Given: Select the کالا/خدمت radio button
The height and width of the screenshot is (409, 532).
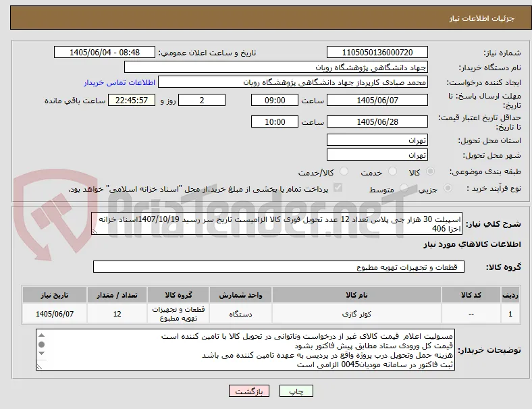Looking at the screenshot, I should (x=344, y=171).
